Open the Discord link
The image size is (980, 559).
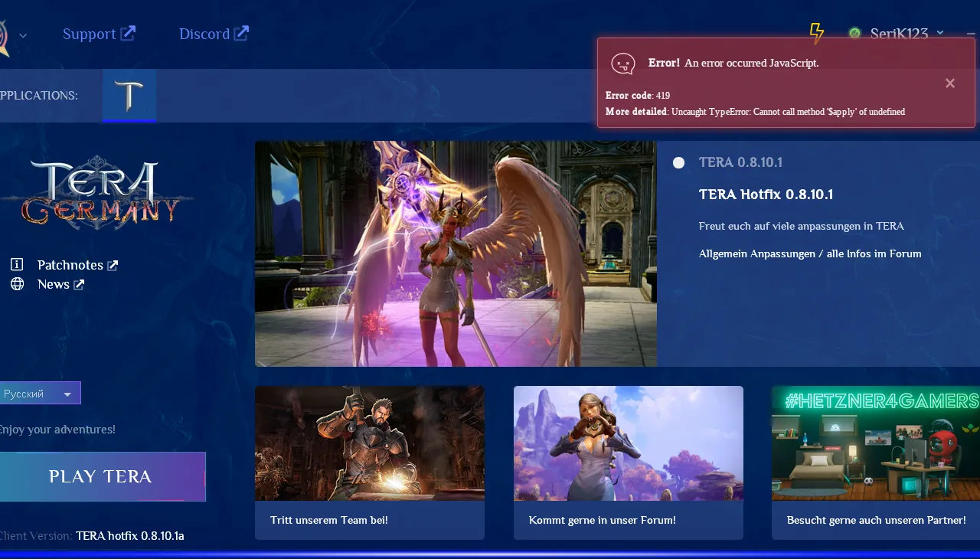pos(214,34)
